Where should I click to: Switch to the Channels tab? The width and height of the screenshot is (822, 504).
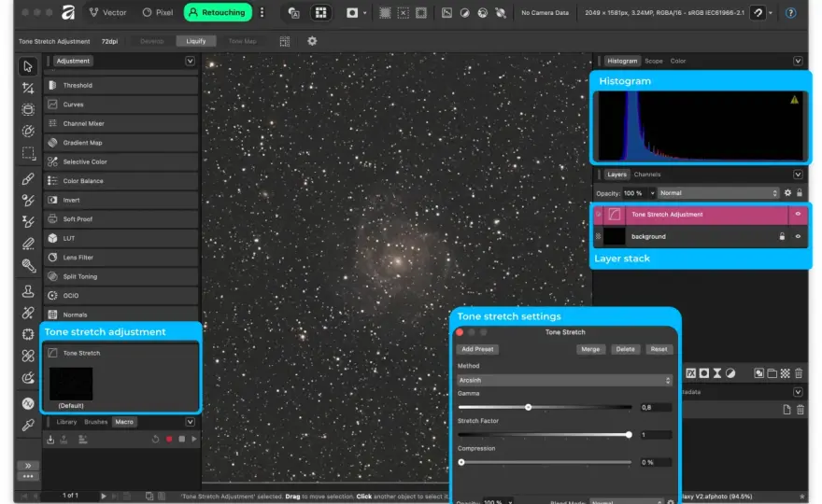(x=647, y=175)
